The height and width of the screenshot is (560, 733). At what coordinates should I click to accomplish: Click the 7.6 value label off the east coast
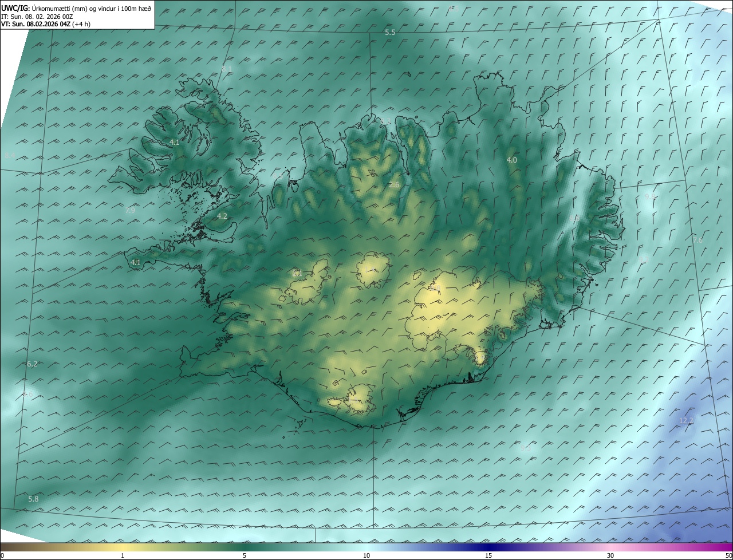point(697,240)
